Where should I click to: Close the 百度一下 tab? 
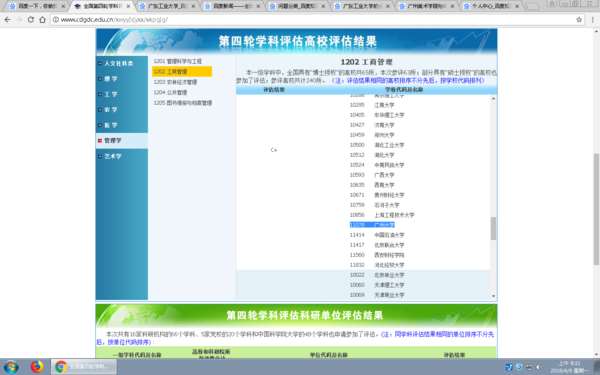[63, 6]
